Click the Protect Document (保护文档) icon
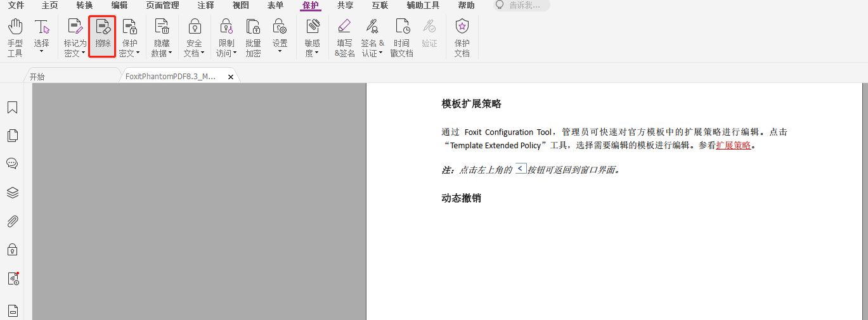The width and height of the screenshot is (868, 320). coord(462,37)
